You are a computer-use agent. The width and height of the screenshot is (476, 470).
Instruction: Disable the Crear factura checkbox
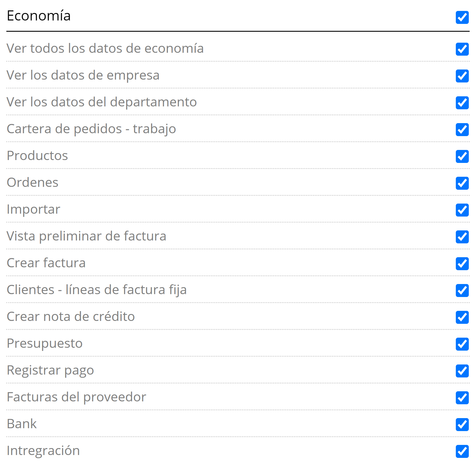pos(462,264)
